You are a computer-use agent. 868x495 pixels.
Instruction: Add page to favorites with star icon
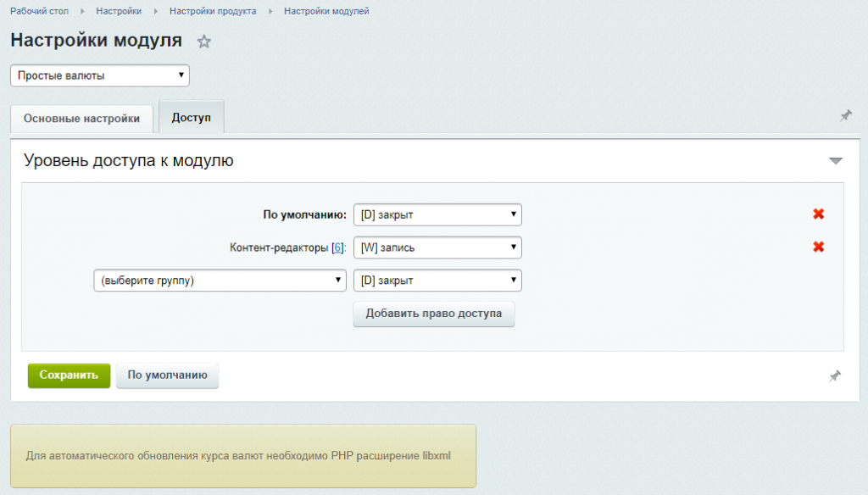204,42
